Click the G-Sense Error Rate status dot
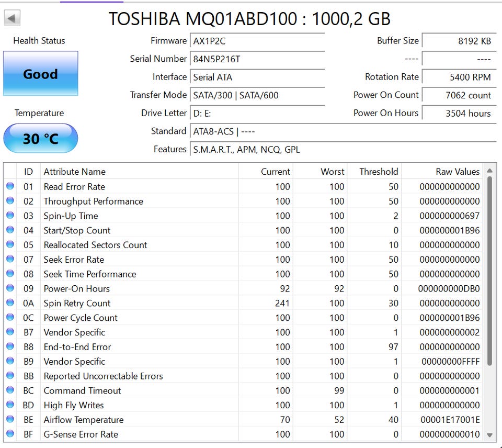502x448 pixels. [10, 434]
